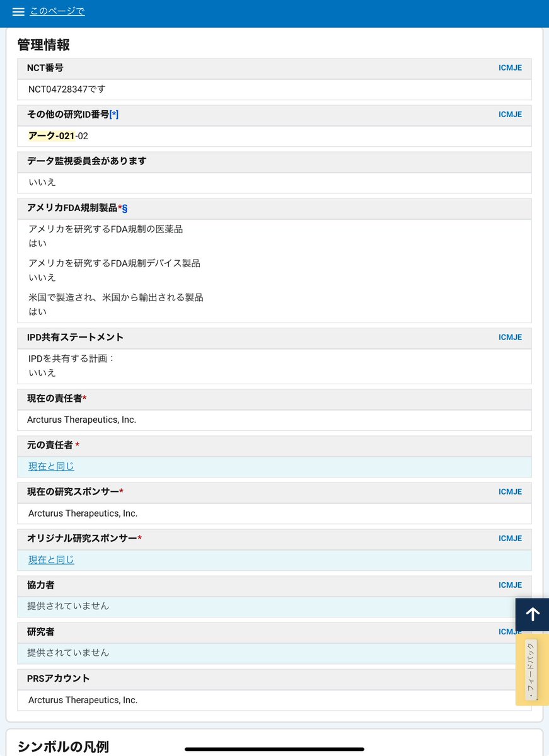Select the highlighted アーク-021 study ID
Screen dimensions: 549x756
coord(52,136)
